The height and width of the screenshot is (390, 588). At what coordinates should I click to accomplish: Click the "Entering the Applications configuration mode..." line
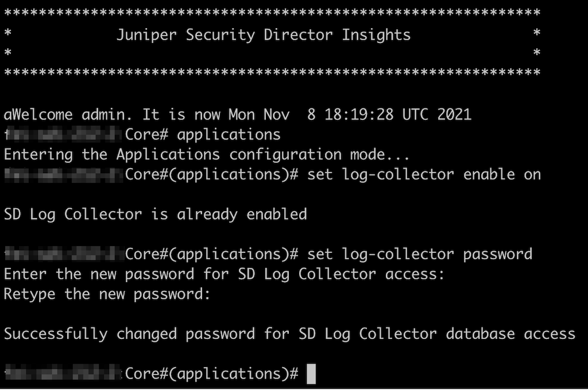207,155
